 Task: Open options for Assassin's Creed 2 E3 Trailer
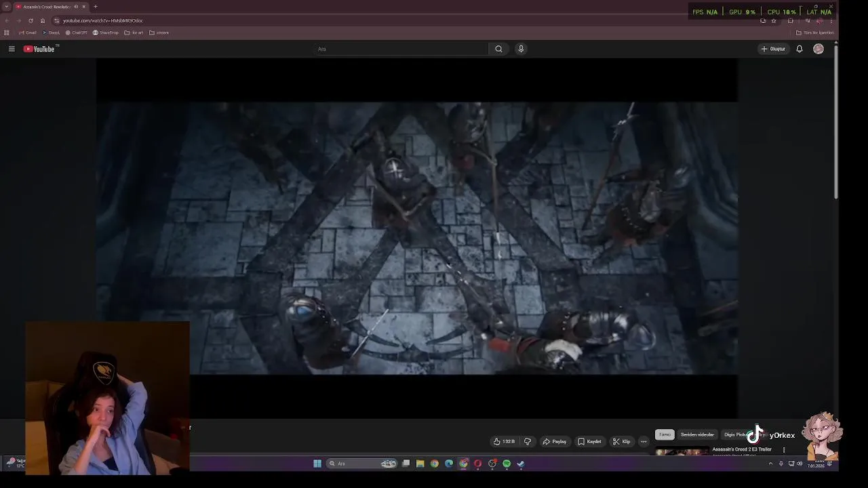point(784,449)
